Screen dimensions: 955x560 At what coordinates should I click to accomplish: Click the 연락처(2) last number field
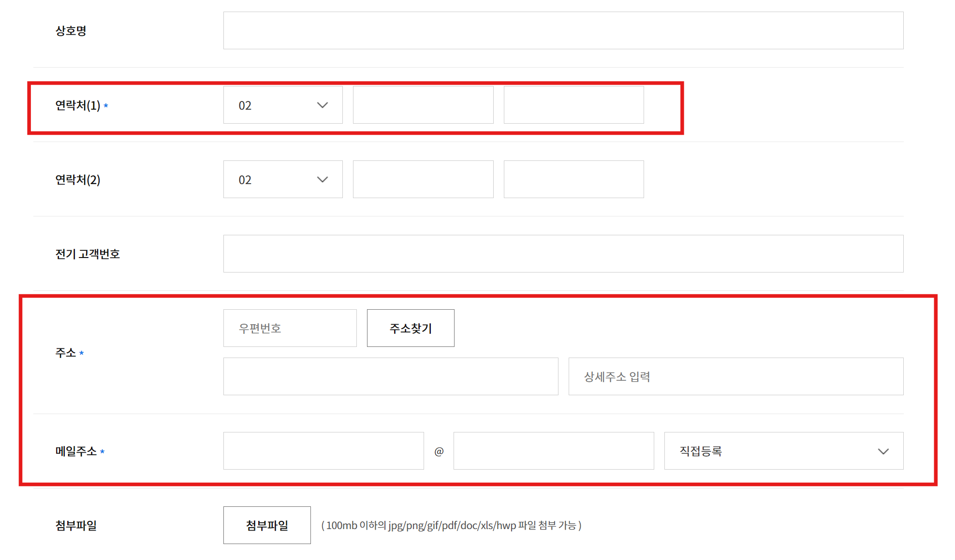pyautogui.click(x=573, y=179)
